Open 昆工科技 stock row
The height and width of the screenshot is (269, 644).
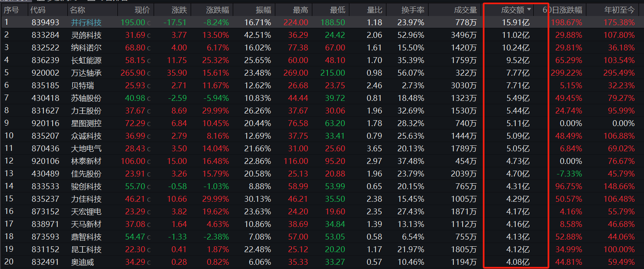(322, 249)
